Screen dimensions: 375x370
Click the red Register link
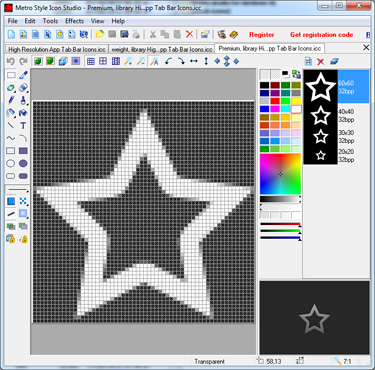pos(262,35)
